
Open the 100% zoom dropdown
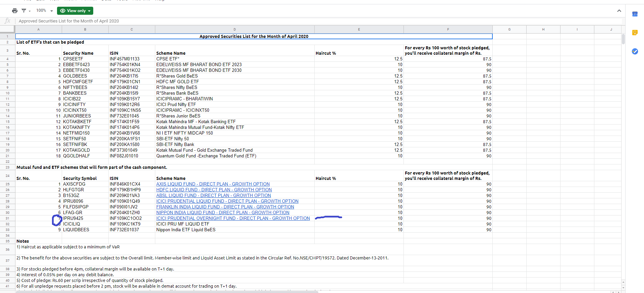pyautogui.click(x=45, y=11)
